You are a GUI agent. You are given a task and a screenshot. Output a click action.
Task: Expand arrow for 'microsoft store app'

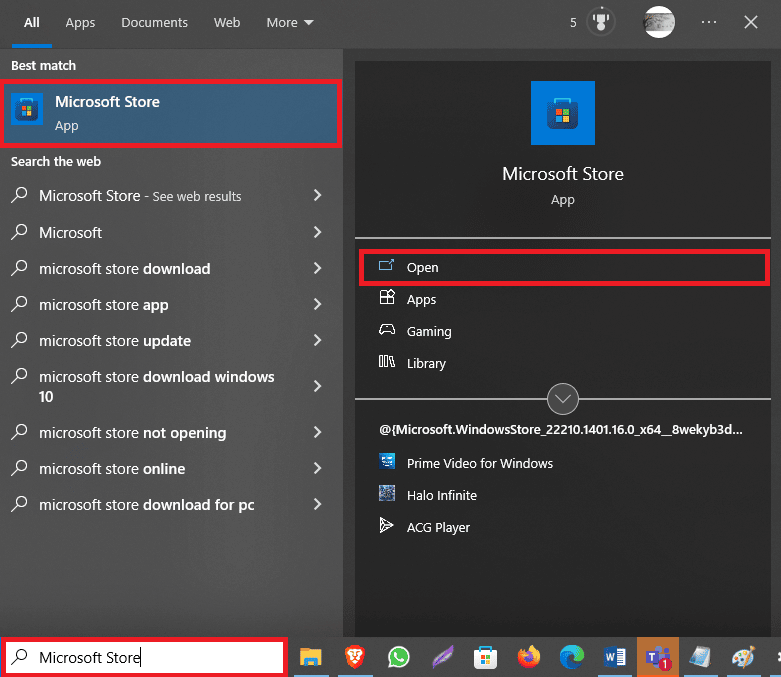click(317, 304)
